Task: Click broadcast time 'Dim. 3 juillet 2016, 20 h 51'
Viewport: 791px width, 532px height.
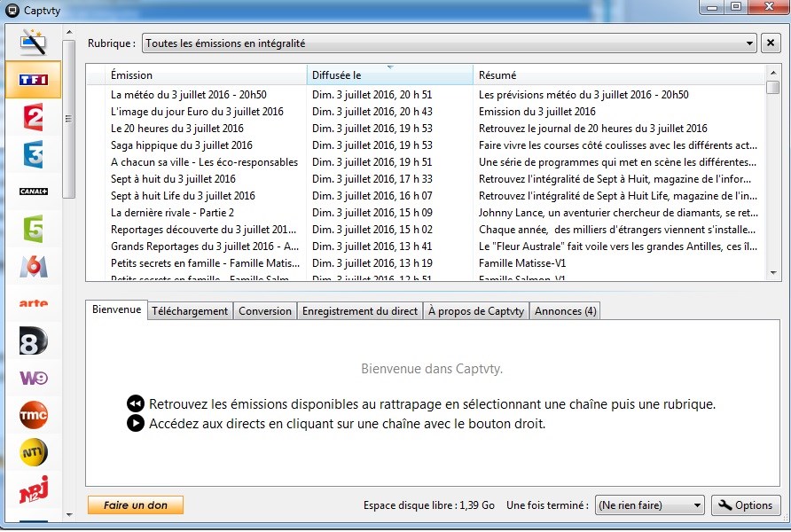Action: tap(372, 94)
